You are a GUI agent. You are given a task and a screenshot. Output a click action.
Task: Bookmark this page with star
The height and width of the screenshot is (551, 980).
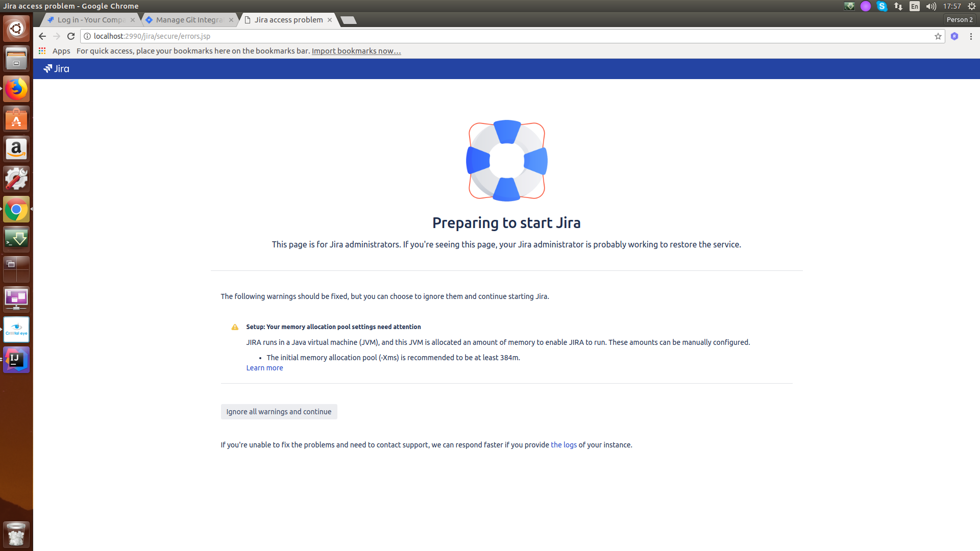point(938,36)
